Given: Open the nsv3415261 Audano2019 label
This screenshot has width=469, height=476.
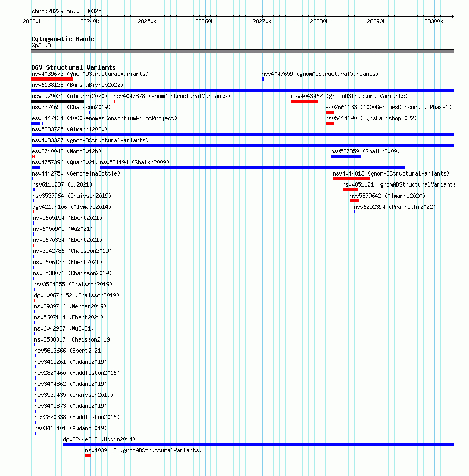Looking at the screenshot, I should [x=71, y=362].
